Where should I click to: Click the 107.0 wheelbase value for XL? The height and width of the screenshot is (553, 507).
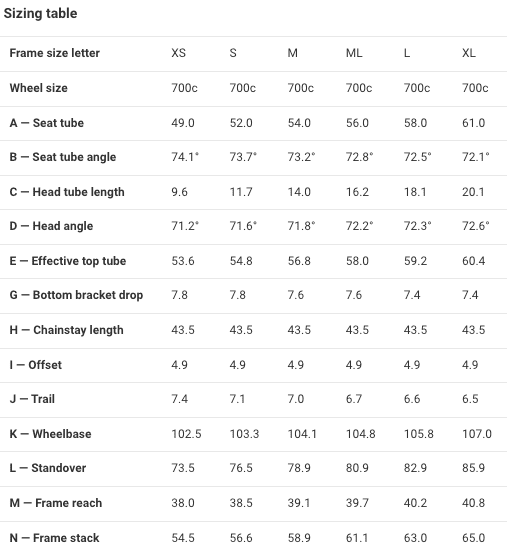[477, 434]
